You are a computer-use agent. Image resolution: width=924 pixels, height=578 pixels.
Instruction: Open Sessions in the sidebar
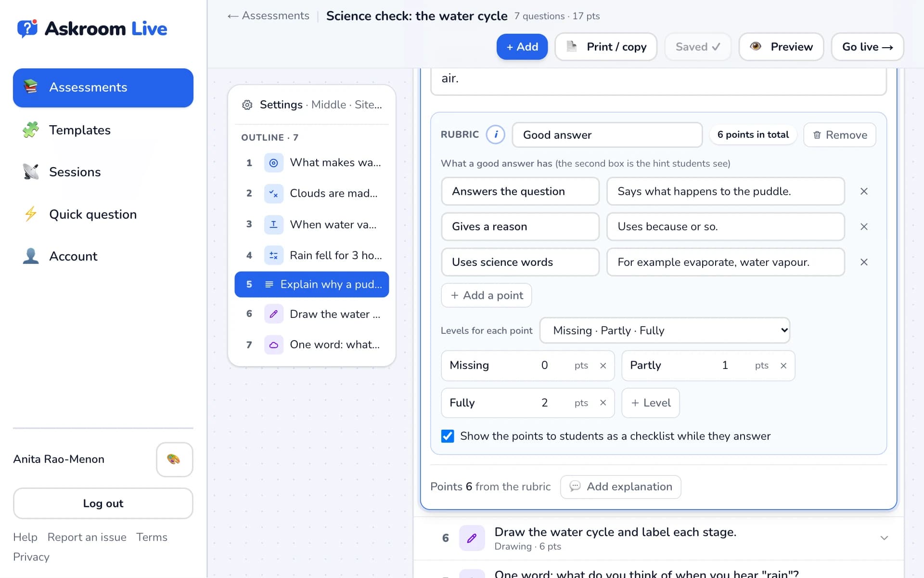[x=103, y=172]
